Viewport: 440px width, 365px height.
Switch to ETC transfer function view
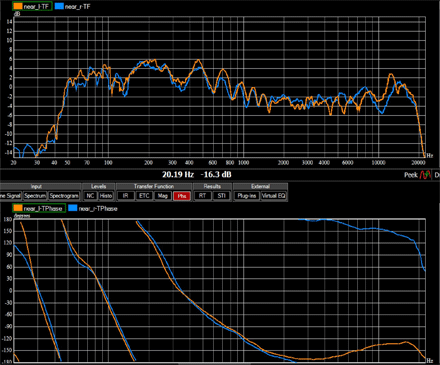pos(144,196)
